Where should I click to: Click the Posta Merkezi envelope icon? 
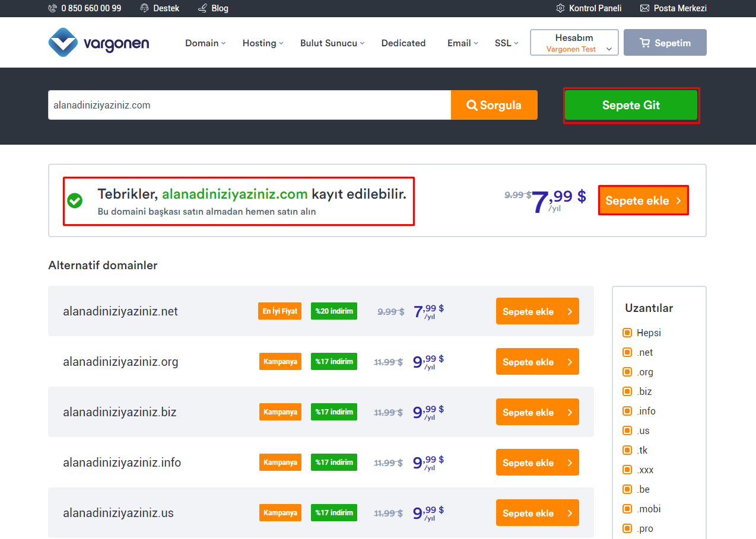pyautogui.click(x=644, y=8)
